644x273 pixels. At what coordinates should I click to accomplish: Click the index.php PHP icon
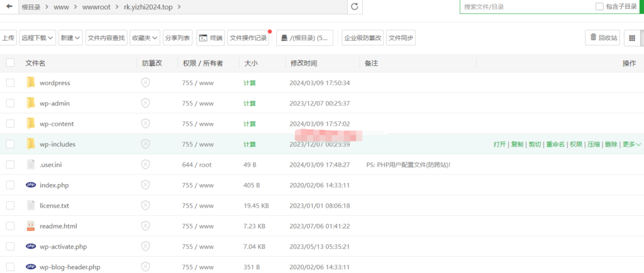pyautogui.click(x=30, y=185)
